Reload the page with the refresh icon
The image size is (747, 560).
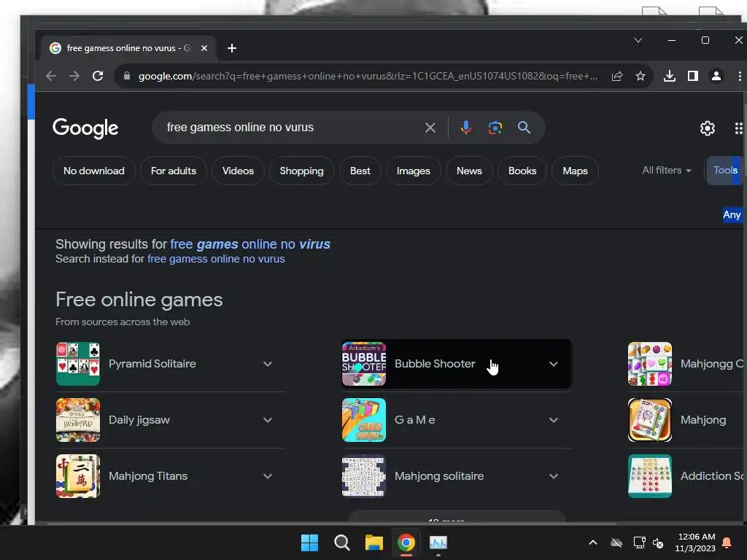(98, 76)
